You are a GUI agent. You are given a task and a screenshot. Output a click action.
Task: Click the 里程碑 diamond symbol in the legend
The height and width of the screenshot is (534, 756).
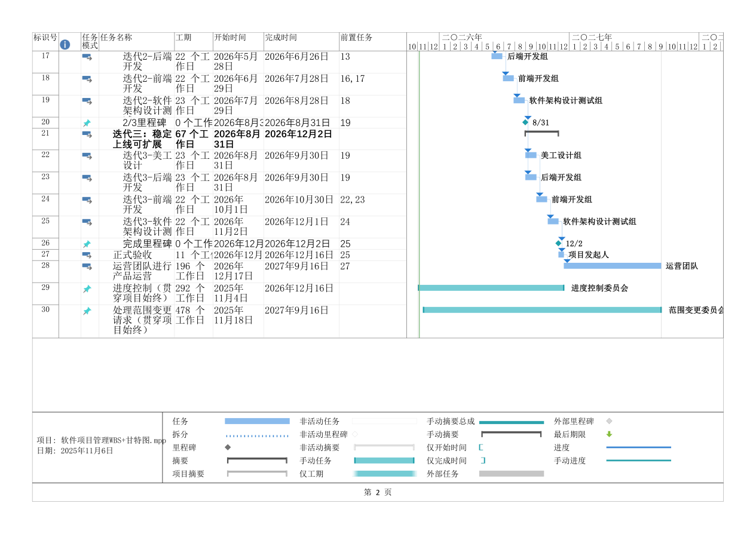pos(228,447)
